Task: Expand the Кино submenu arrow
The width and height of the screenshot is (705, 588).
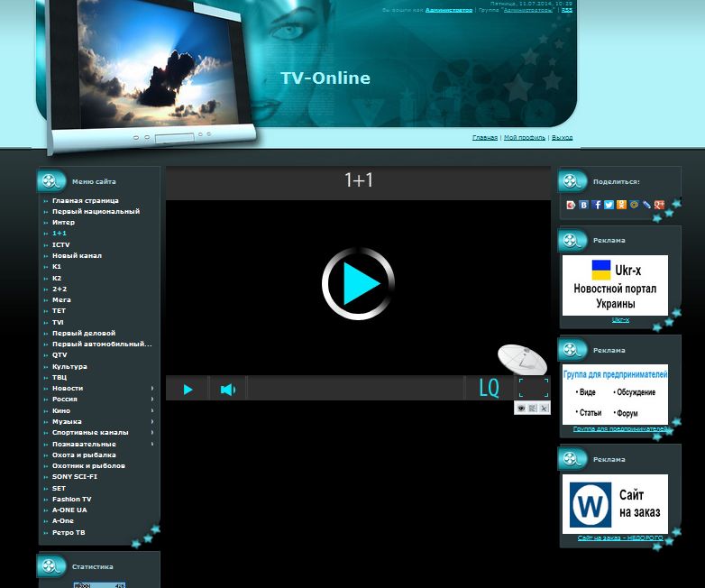Action: coord(151,410)
